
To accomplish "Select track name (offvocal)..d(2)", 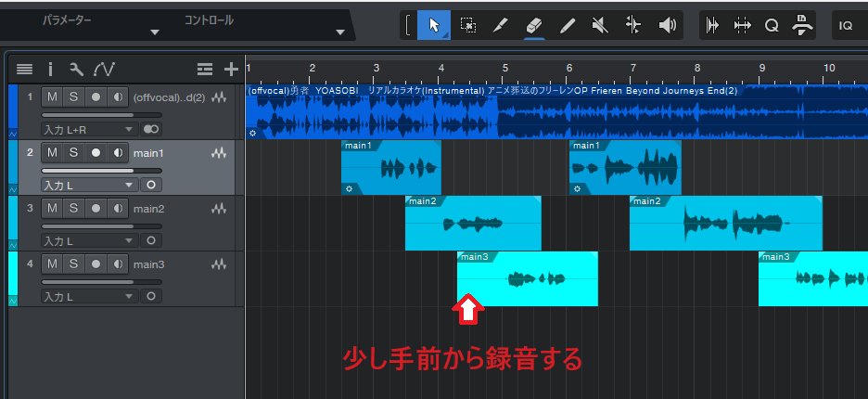I will tap(170, 97).
